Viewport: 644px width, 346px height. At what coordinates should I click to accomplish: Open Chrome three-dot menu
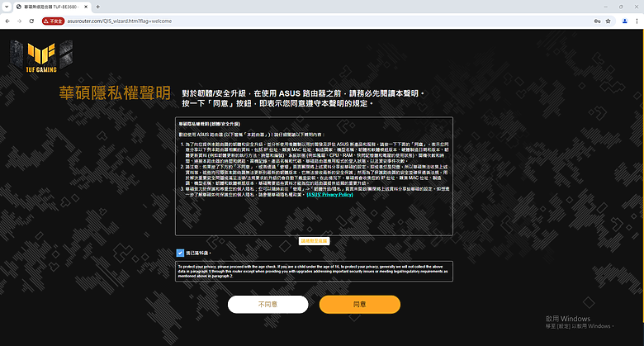[637, 21]
